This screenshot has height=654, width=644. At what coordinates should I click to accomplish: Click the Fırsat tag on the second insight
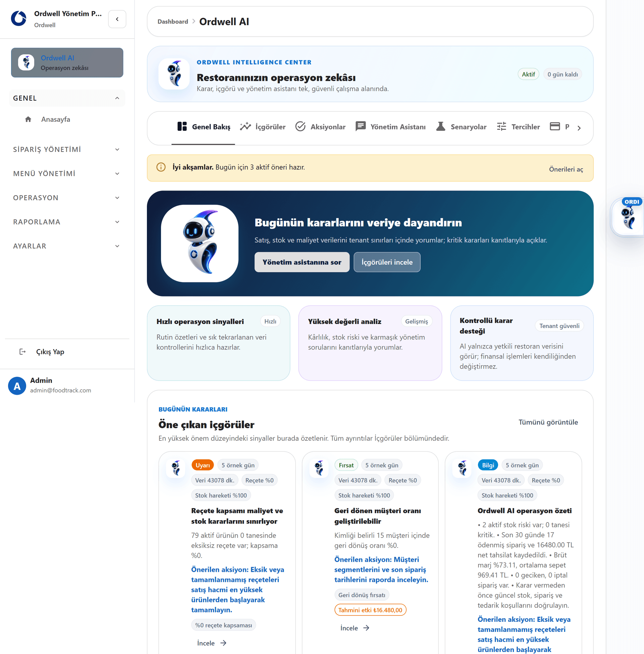tap(346, 465)
